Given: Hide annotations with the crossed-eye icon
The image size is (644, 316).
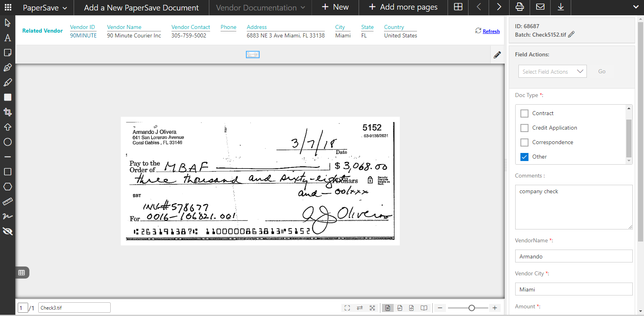Looking at the screenshot, I should (8, 231).
